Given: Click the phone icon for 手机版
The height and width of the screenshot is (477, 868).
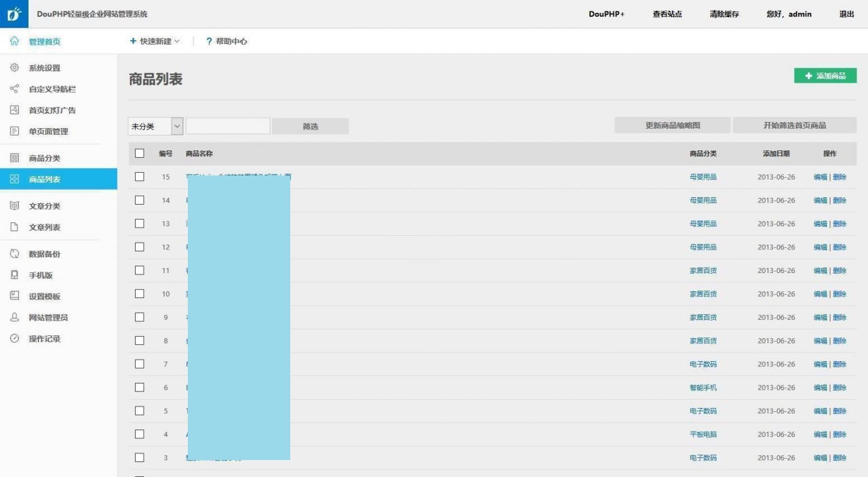Looking at the screenshot, I should 14,275.
